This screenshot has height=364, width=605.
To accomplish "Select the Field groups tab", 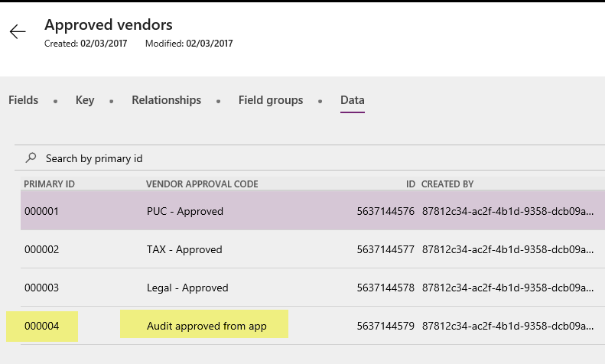I will point(271,100).
